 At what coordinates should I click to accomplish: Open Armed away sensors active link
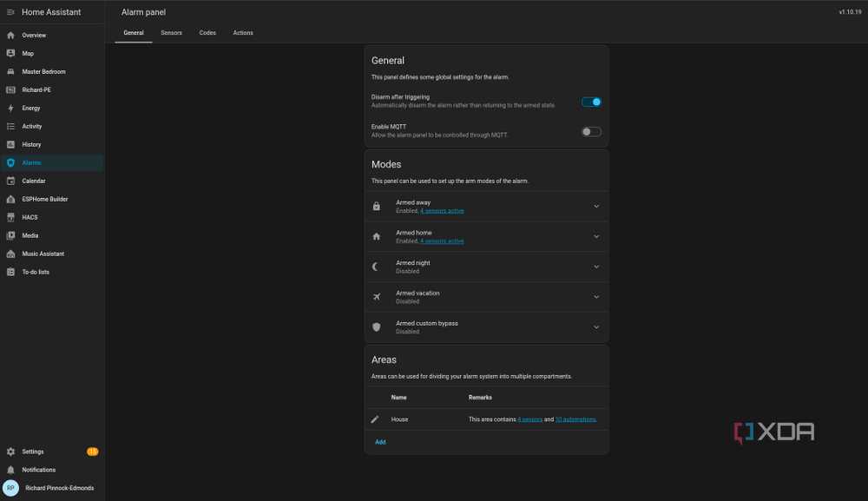pos(442,211)
